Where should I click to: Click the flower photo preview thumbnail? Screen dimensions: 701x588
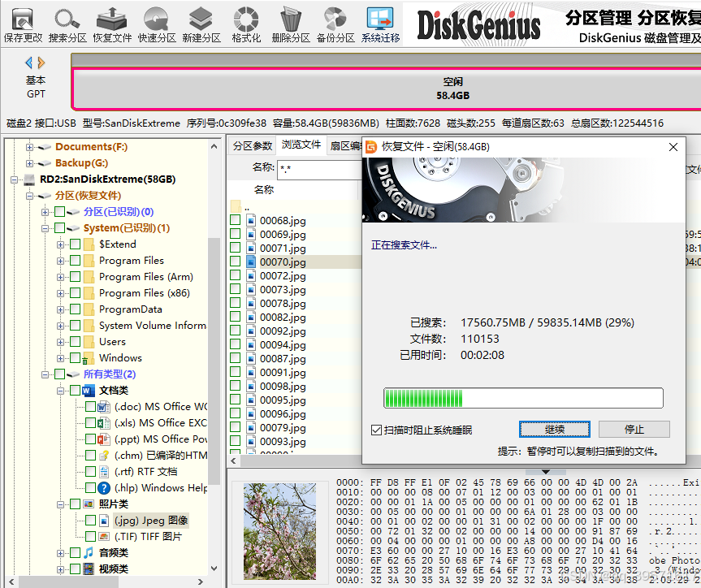(x=279, y=531)
